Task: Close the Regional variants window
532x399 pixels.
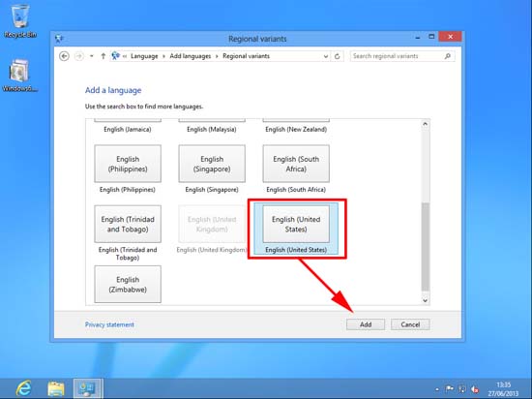Action: point(450,37)
